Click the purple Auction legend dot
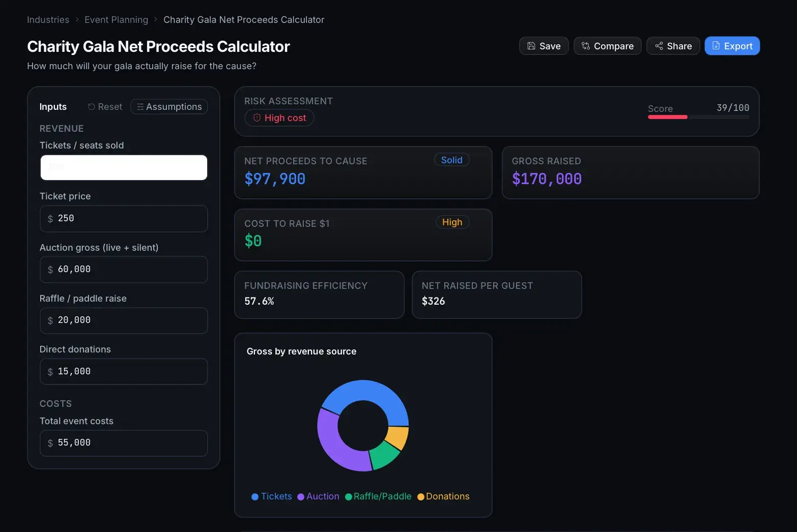This screenshot has height=532, width=797. click(301, 497)
